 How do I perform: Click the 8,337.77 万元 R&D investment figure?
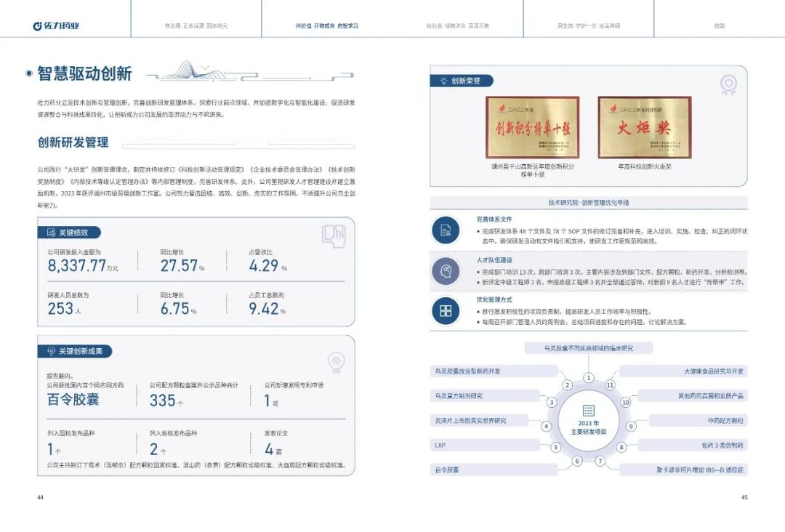tap(83, 265)
